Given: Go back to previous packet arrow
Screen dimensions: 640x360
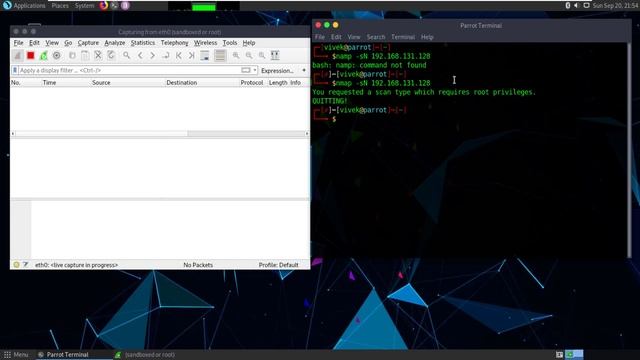Looking at the screenshot, I should pyautogui.click(x=140, y=56).
